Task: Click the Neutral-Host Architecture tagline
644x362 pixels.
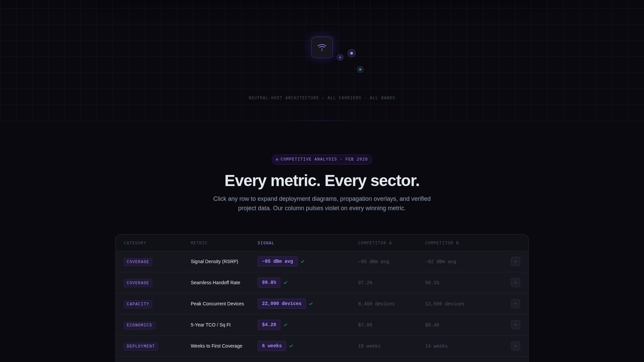Action: coord(322,98)
